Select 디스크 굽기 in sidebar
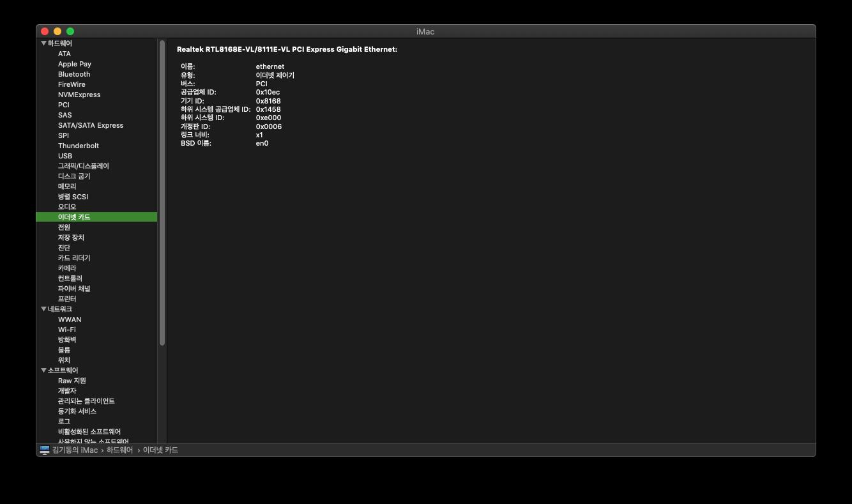The height and width of the screenshot is (504, 852). click(74, 176)
